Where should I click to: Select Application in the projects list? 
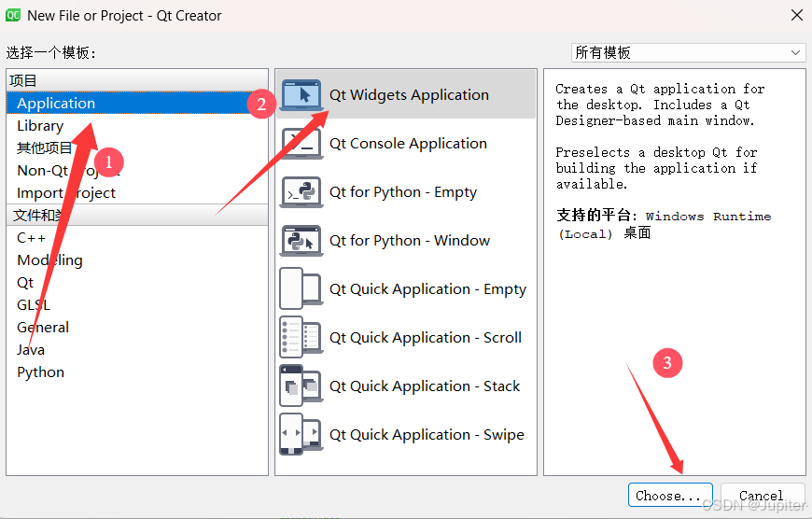[x=137, y=103]
